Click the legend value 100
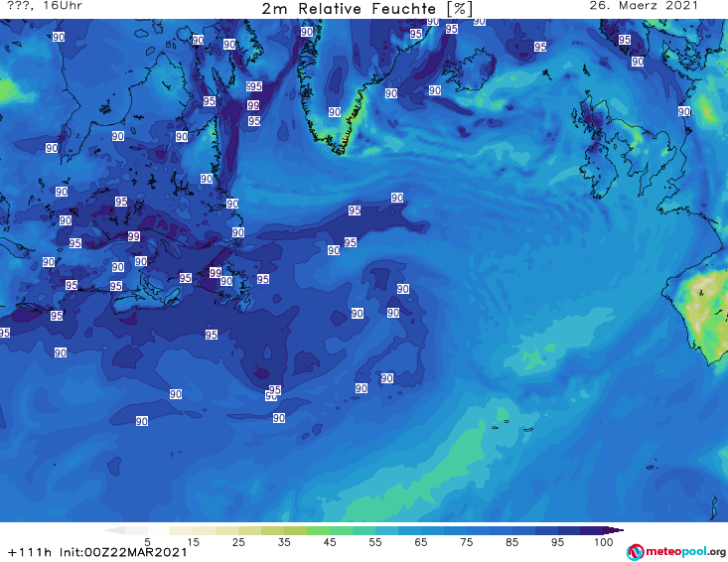This screenshot has height=562, width=728. coord(603,542)
